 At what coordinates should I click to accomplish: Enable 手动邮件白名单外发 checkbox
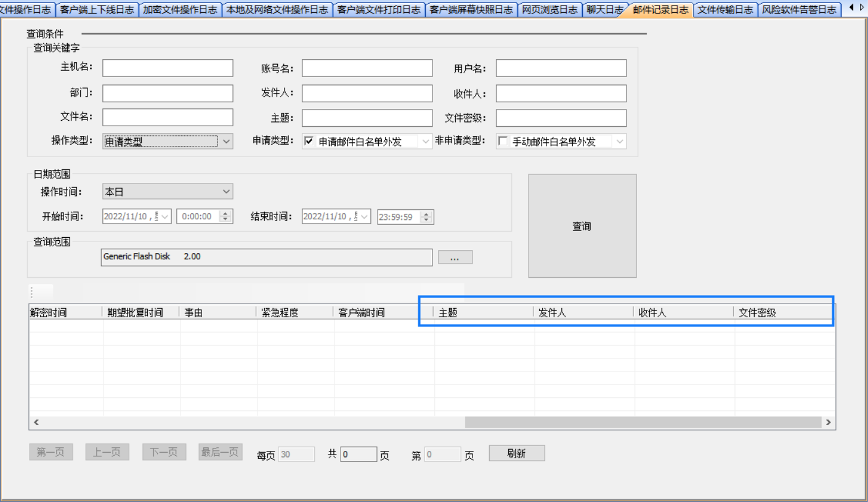click(x=503, y=141)
